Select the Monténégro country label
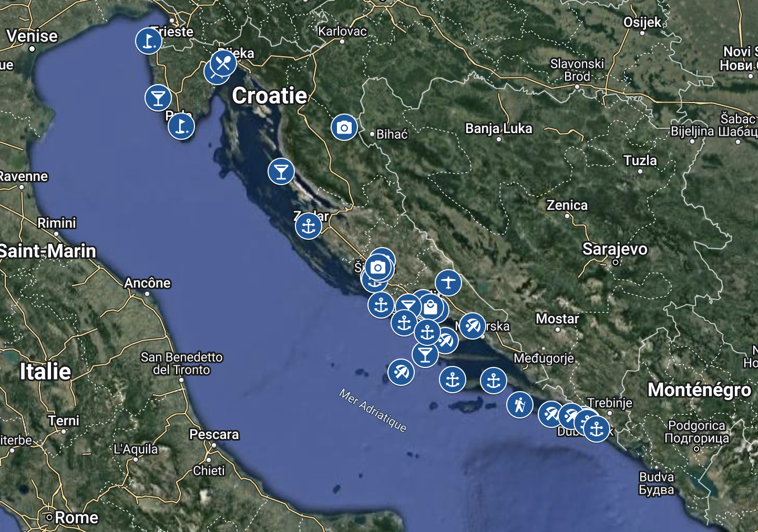Image resolution: width=758 pixels, height=532 pixels. (700, 390)
